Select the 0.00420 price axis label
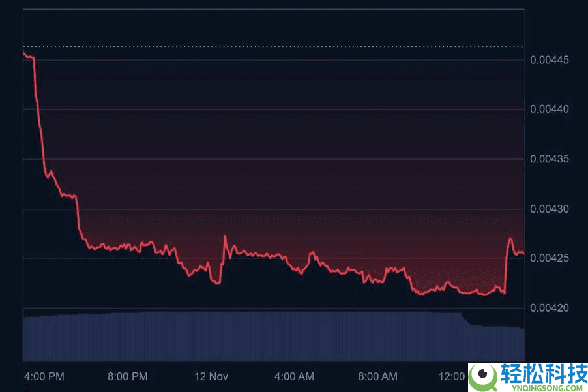 coord(550,308)
